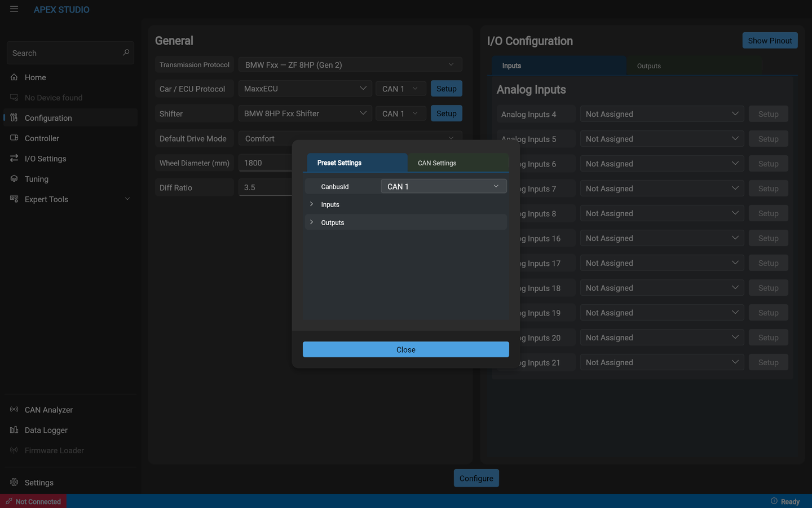Open the Tuning page
The image size is (812, 508).
point(70,179)
